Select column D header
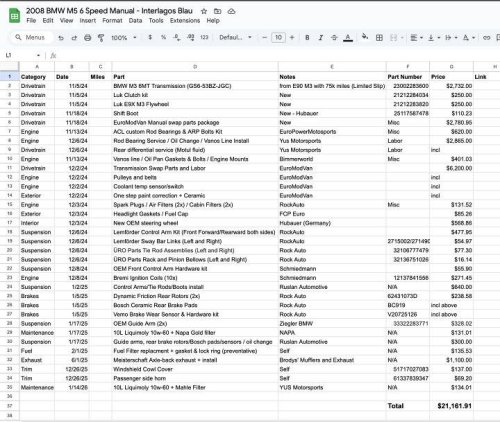Screen dimensions: 500x422 coord(195,67)
